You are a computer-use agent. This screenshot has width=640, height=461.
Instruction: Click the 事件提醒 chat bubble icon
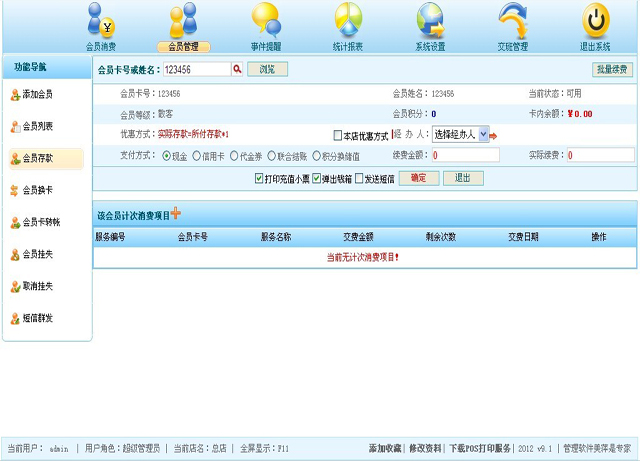coord(265,20)
